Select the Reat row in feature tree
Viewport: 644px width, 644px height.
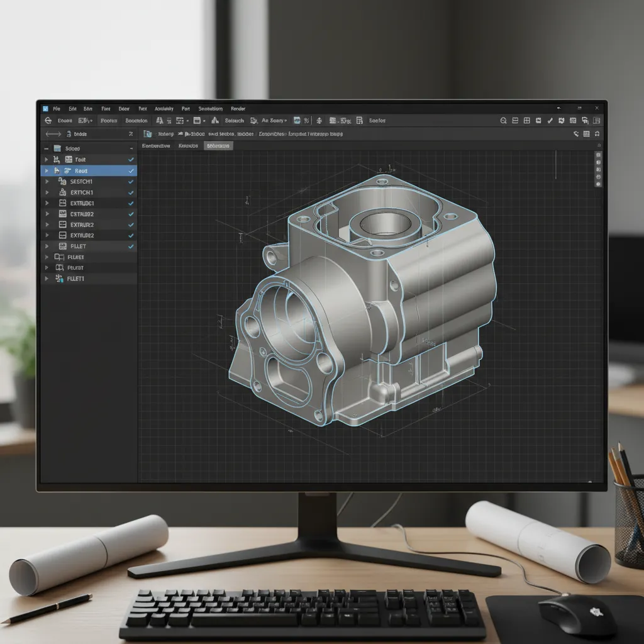[x=81, y=170]
